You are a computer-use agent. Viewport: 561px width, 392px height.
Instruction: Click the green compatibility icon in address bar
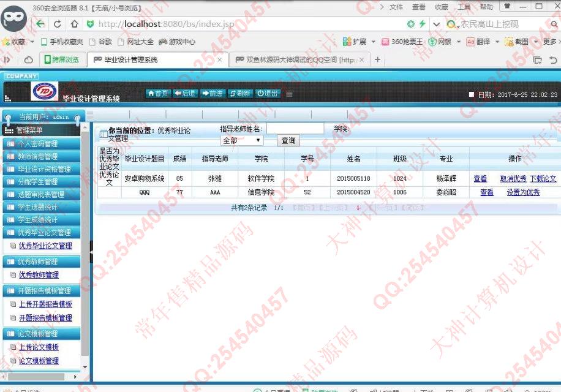click(411, 24)
